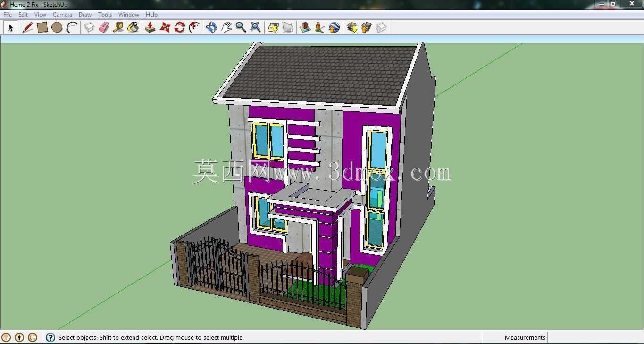Open the Instructor help question-mark icon
Viewport: 644px width, 344px height.
click(x=50, y=337)
